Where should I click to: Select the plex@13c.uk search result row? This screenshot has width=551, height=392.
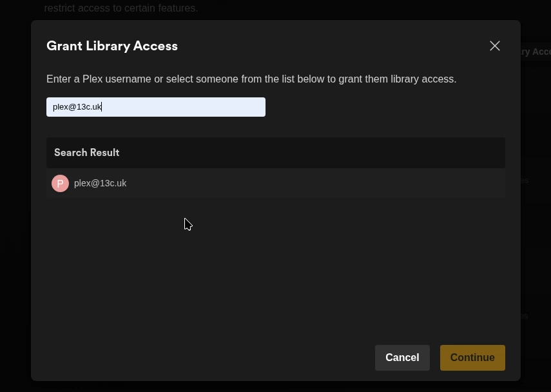pos(276,183)
